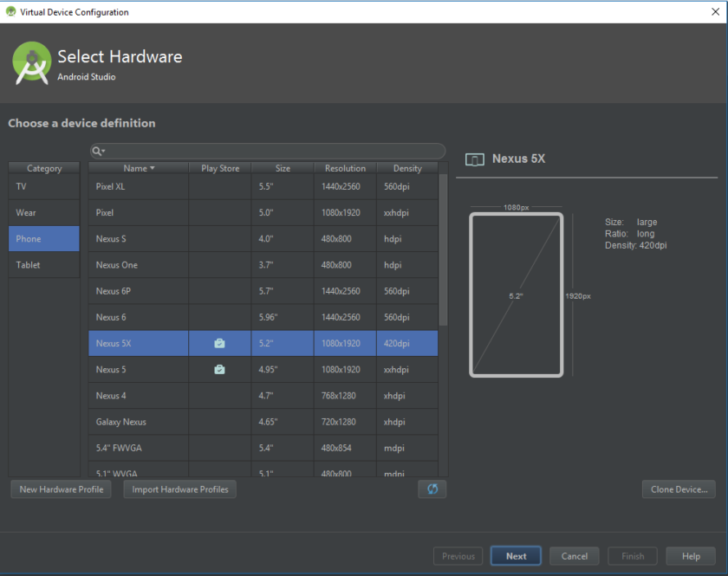Open Import Hardware Profiles
The height and width of the screenshot is (576, 728).
[180, 489]
